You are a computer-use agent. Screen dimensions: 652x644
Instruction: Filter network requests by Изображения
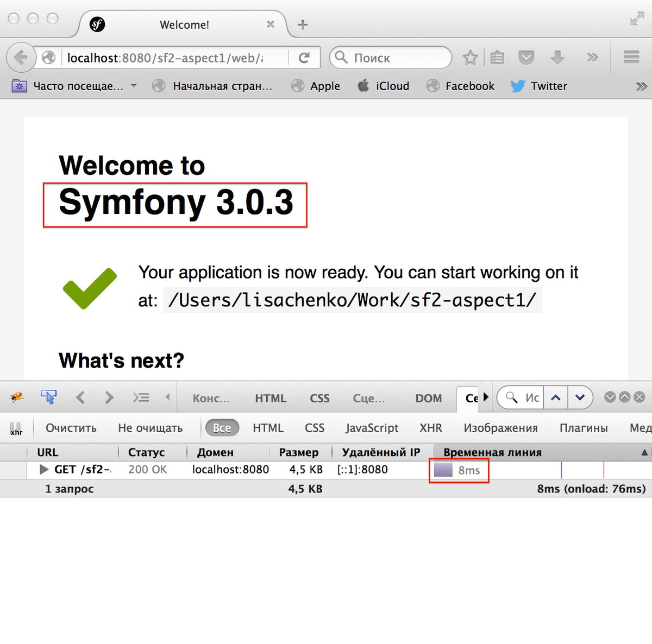[500, 428]
